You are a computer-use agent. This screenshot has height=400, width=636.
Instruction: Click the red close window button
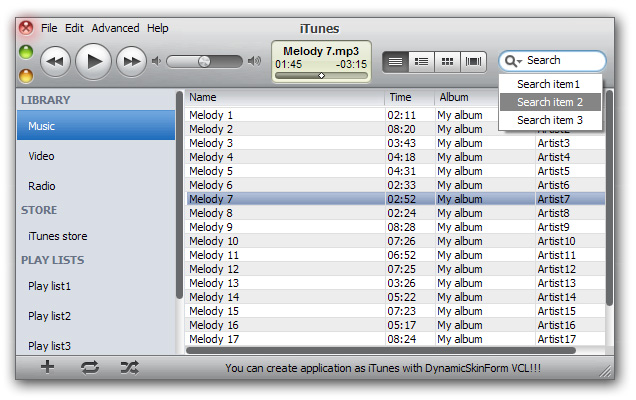tap(26, 28)
